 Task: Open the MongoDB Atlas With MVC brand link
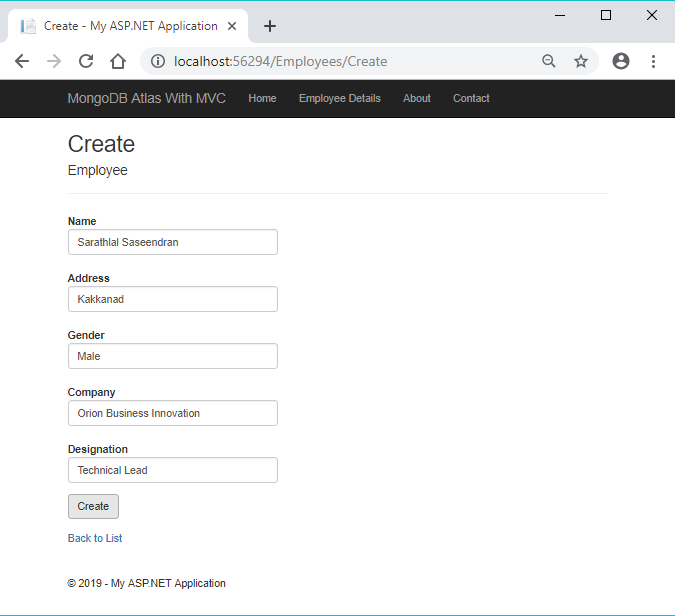point(146,98)
